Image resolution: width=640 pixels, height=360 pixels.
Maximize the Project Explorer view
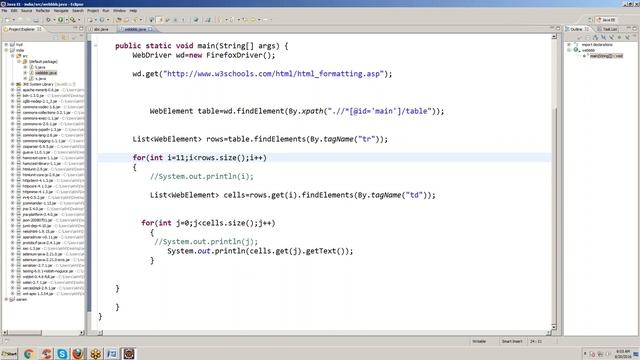pos(81,28)
